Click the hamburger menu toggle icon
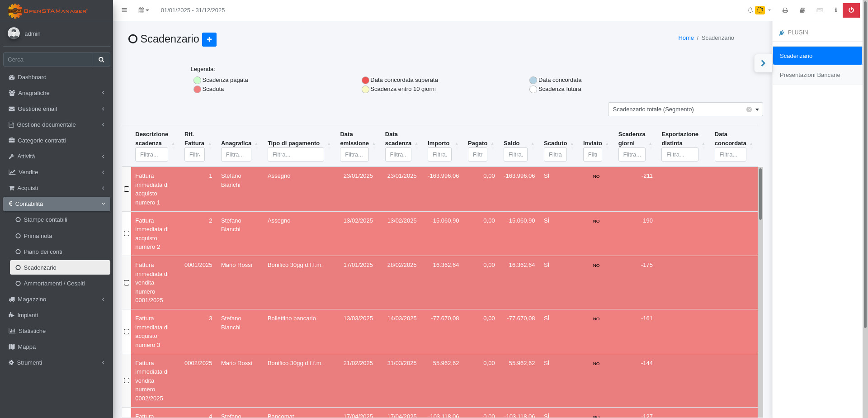The height and width of the screenshot is (418, 868). point(124,10)
